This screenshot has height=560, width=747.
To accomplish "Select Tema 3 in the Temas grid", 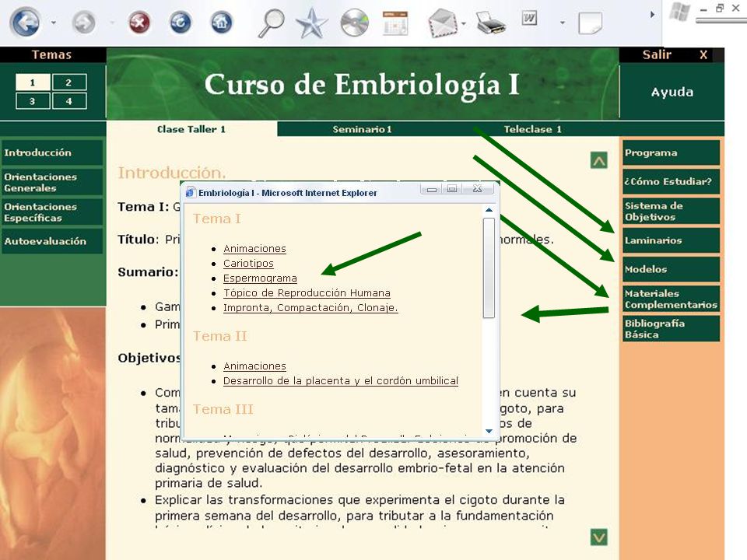I will tap(33, 101).
